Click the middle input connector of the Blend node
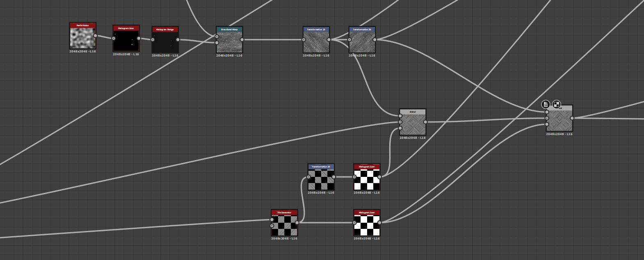Screen dimensions: 644x260 point(400,122)
